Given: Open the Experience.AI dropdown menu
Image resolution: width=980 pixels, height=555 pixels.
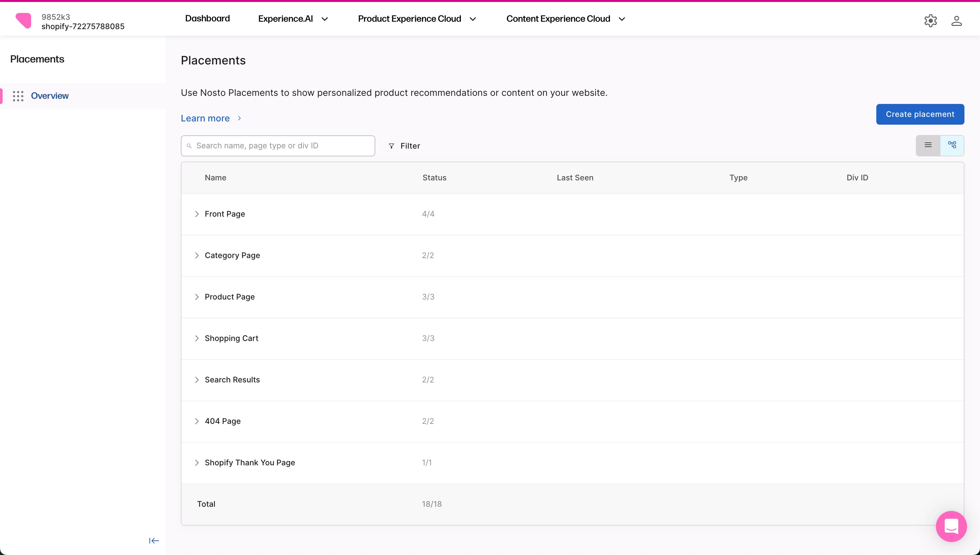Looking at the screenshot, I should 293,19.
